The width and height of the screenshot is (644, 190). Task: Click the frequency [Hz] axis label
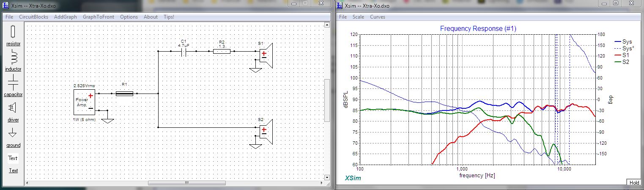pos(477,175)
